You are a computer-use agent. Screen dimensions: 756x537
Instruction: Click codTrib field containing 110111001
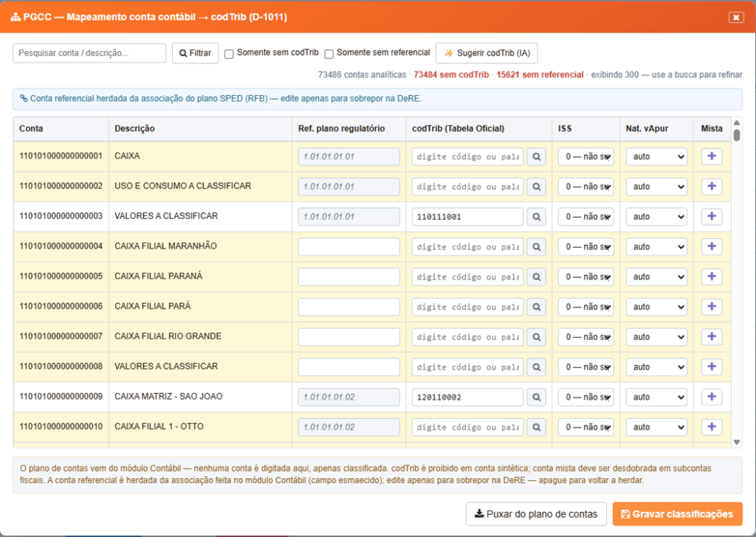(467, 217)
